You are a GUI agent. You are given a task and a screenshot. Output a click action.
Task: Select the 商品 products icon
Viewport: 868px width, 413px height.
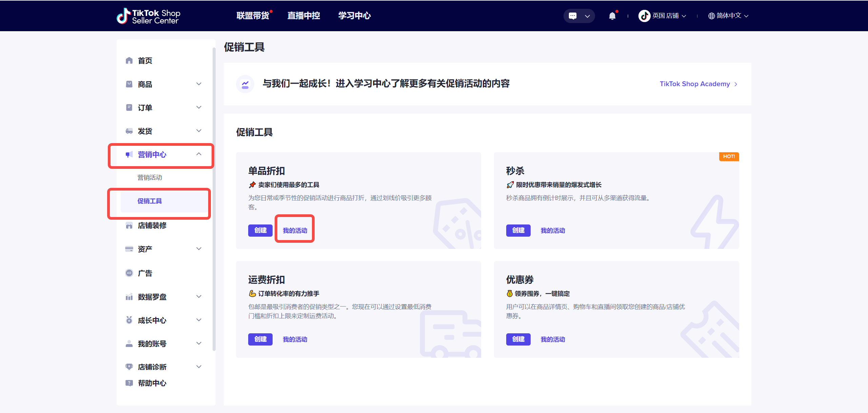click(129, 84)
